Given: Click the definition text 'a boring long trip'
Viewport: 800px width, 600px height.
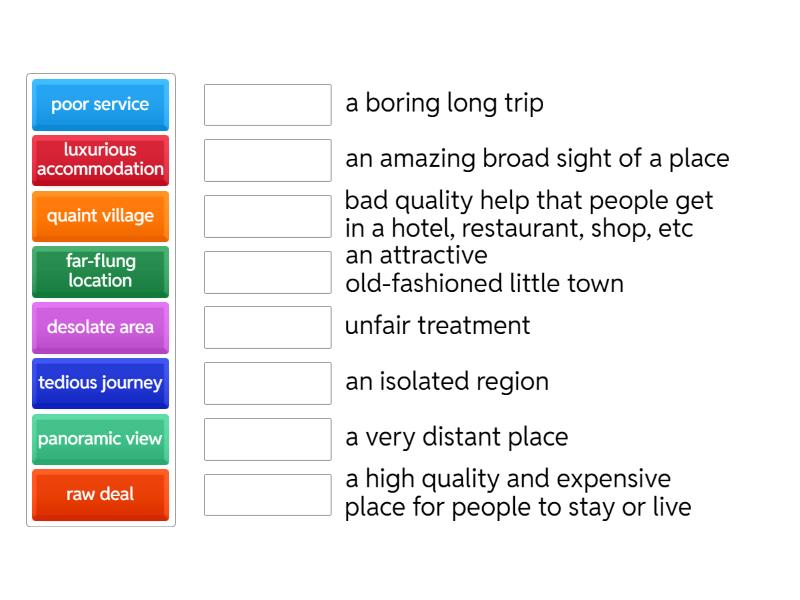Looking at the screenshot, I should pos(444,104).
